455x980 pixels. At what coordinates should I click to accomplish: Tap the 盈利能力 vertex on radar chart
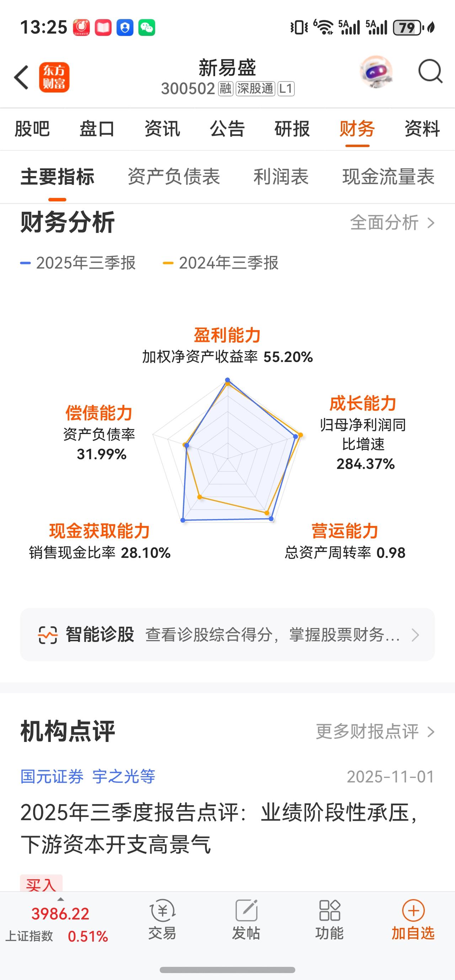point(228,380)
